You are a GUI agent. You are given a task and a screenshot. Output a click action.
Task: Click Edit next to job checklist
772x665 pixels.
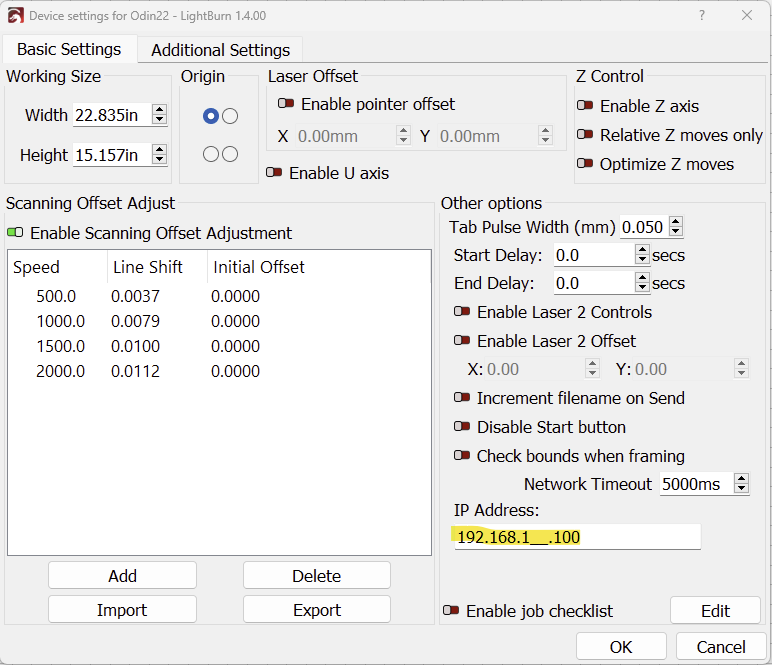[x=715, y=610]
